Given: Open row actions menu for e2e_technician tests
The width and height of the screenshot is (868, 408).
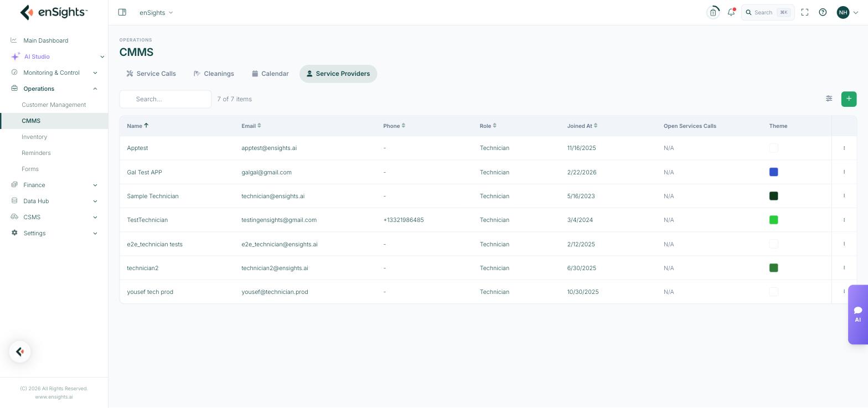Looking at the screenshot, I should click(844, 244).
